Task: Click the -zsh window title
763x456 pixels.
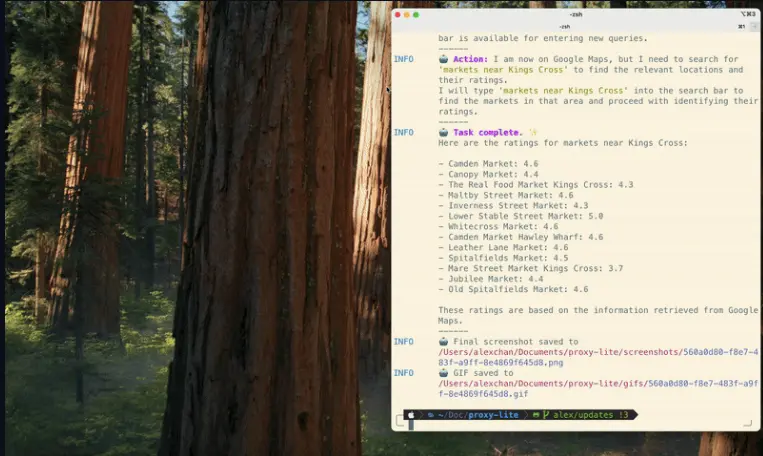Action: point(576,15)
